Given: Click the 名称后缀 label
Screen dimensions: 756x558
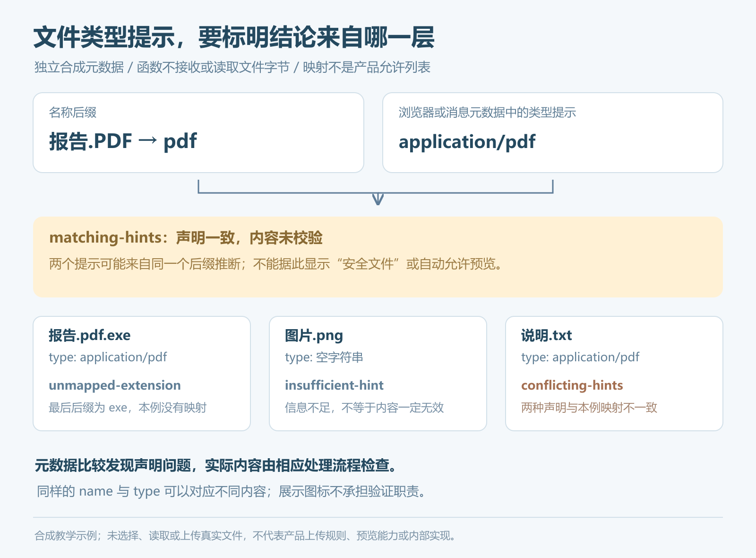Looking at the screenshot, I should (73, 113).
